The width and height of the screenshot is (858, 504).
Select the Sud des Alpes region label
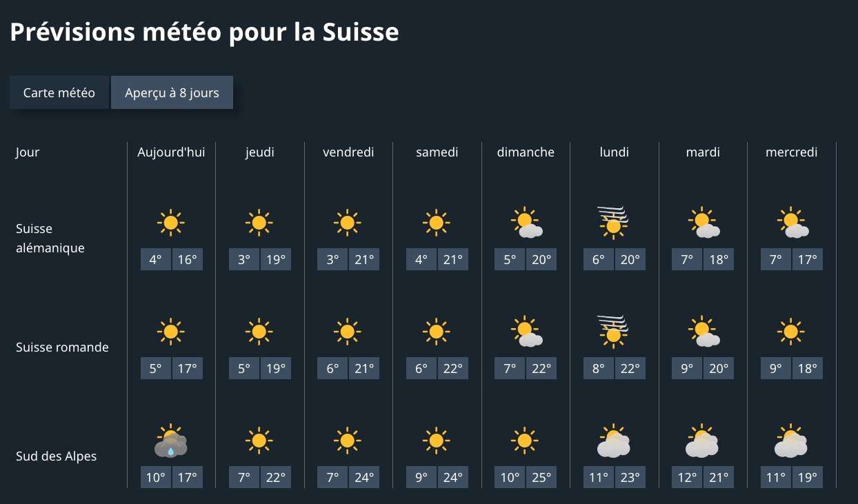pyautogui.click(x=56, y=456)
